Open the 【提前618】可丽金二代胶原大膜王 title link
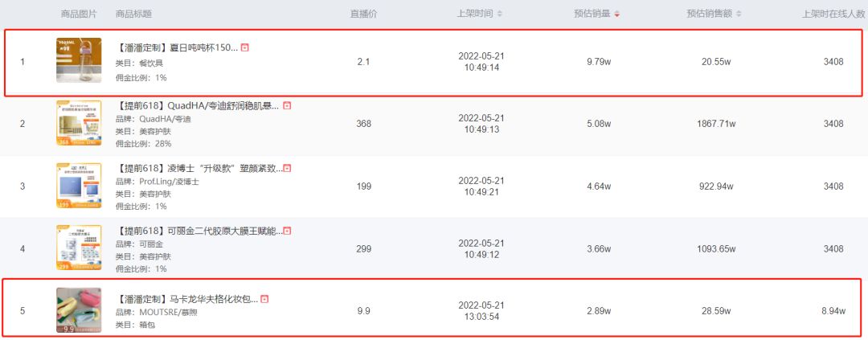 coord(198,231)
